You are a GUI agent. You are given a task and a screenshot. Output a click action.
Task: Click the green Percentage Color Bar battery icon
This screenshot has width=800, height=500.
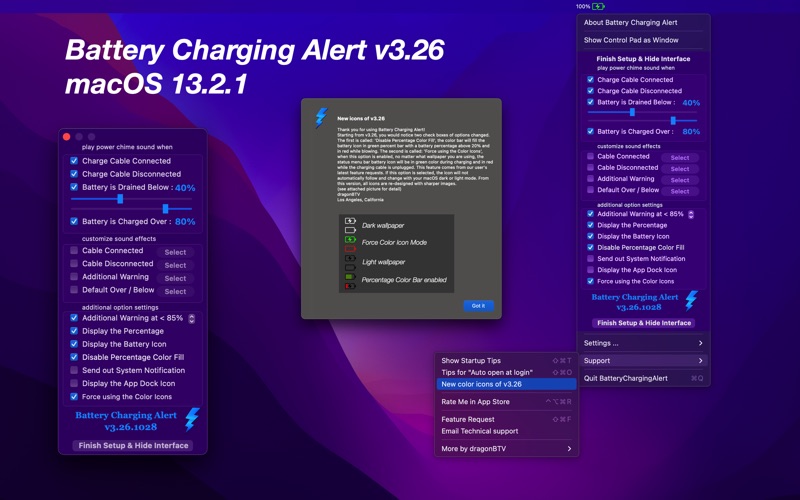[350, 277]
